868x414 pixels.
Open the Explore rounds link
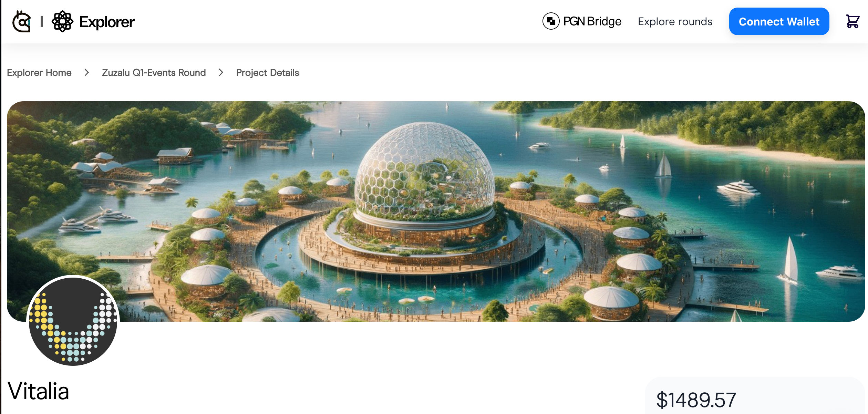coord(675,21)
